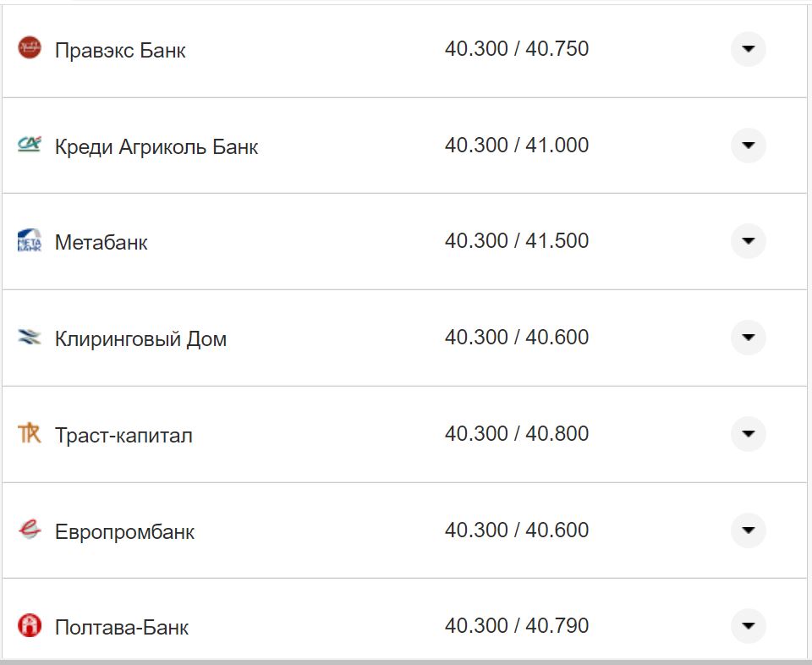Image resolution: width=812 pixels, height=665 pixels.
Task: Click the Клиринговый Дом bird logo
Action: point(30,337)
